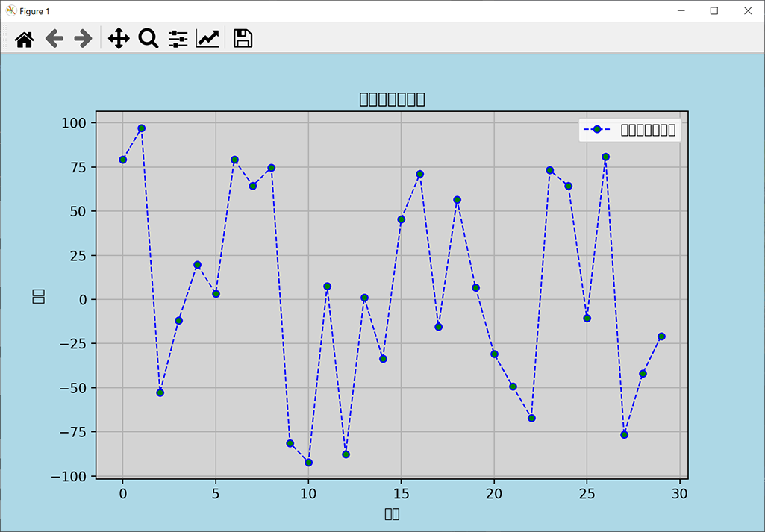This screenshot has height=532, width=765.
Task: Click the plot title above the chart
Action: 392,99
